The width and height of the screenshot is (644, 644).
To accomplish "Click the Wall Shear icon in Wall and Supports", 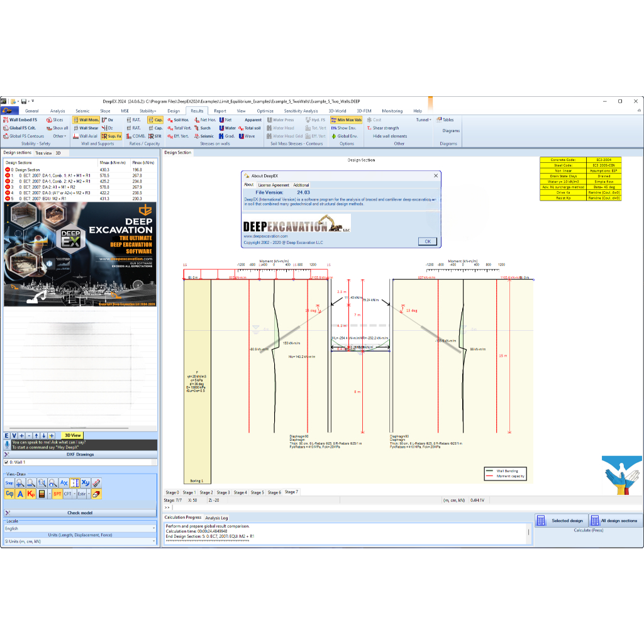I will tap(86, 128).
